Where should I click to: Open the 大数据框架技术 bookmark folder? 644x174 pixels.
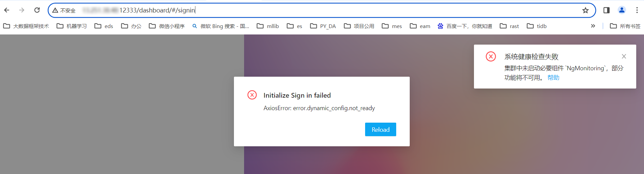coord(26,26)
